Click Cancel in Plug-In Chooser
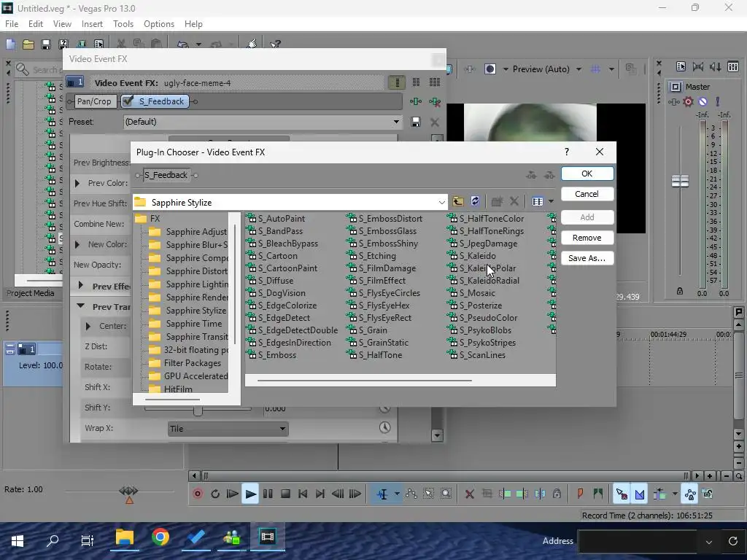The image size is (747, 560). coord(587,194)
